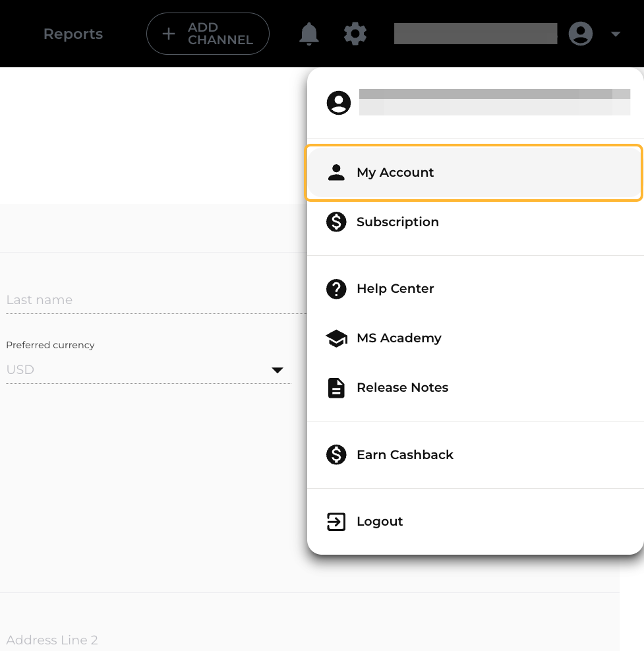Go to the Reports tab
The height and width of the screenshot is (651, 644).
(73, 34)
